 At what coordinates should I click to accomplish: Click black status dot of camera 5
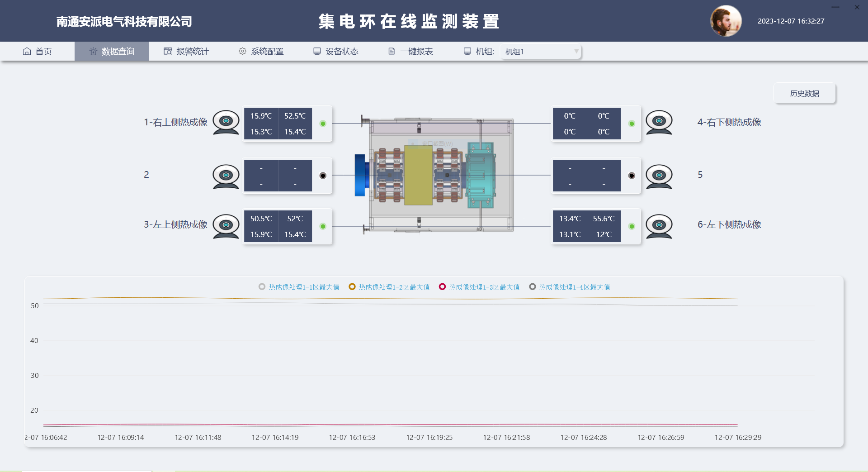(632, 176)
